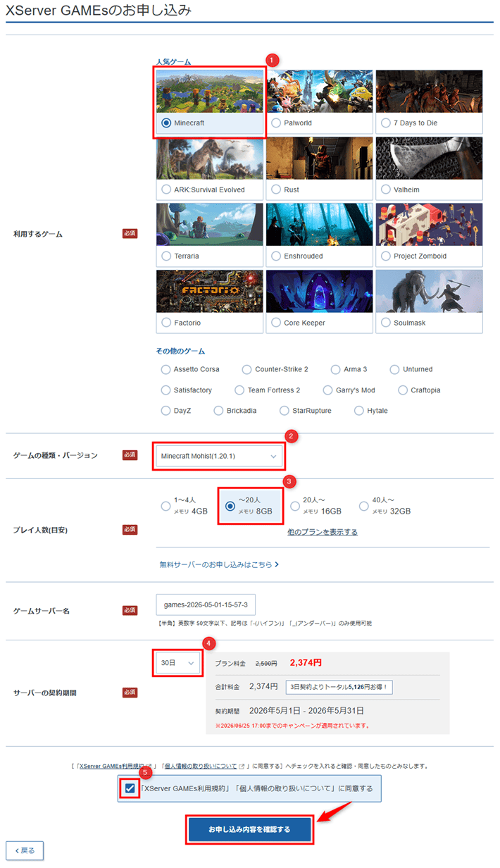Screen dimensions: 500x868
Task: Click the Enshrouded game thumbnail image
Action: click(x=320, y=225)
